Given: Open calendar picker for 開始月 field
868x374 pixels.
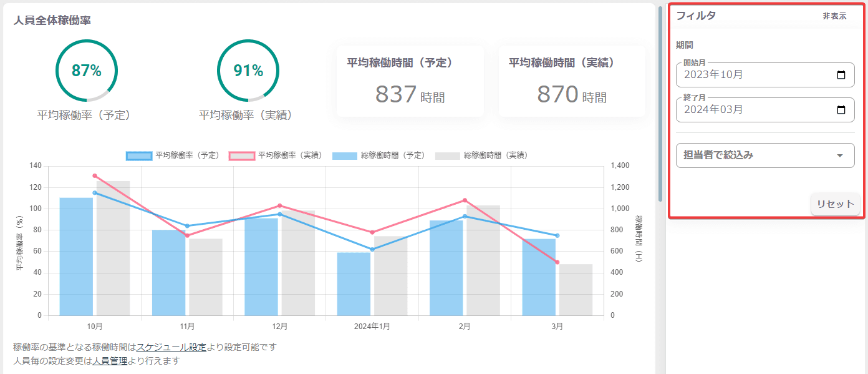Looking at the screenshot, I should pos(841,75).
